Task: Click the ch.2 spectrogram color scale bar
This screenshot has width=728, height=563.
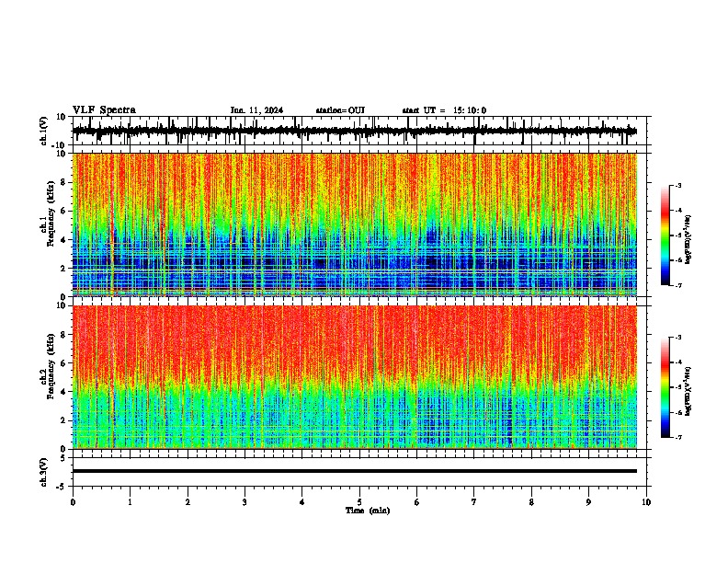Action: [x=665, y=387]
